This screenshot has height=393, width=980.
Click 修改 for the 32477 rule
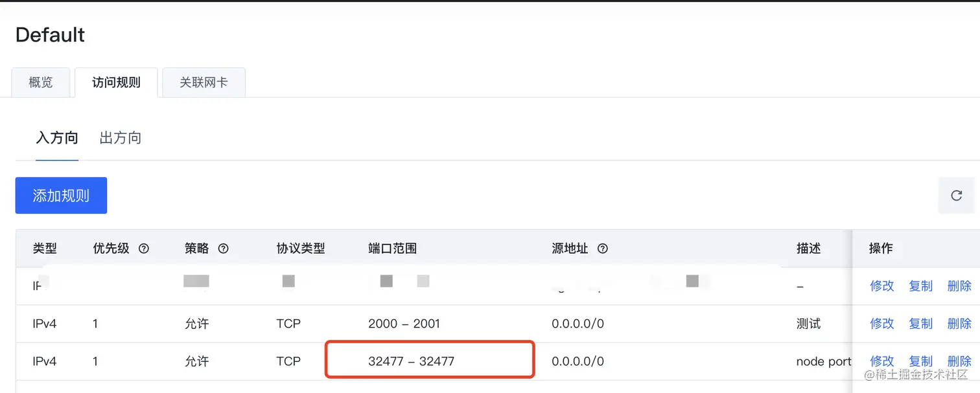pos(882,361)
